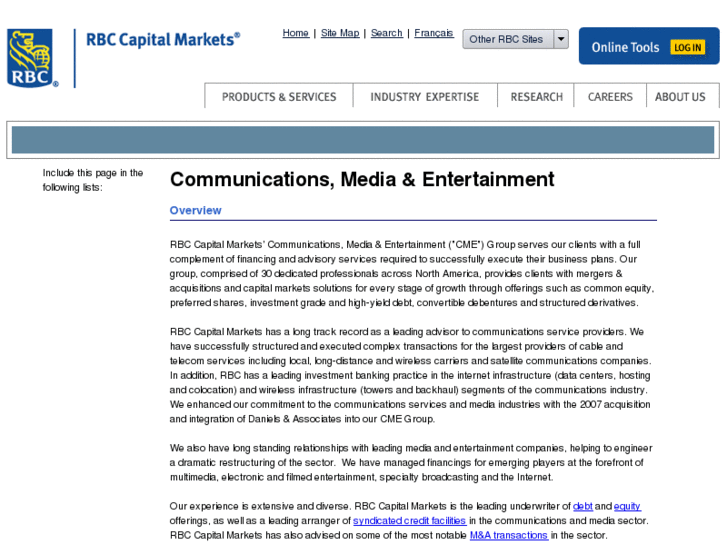Click the RBC lion shield logo
The image size is (727, 545).
(31, 58)
